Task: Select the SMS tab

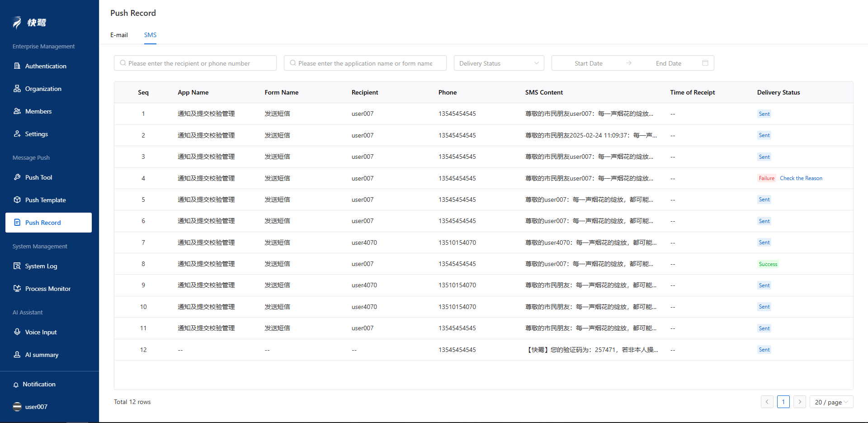Action: (150, 35)
